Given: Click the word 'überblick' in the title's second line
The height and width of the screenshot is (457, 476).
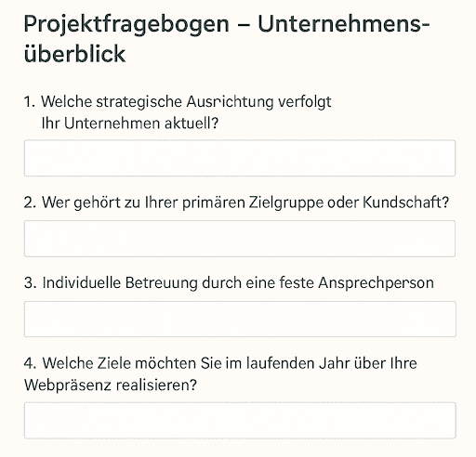Looking at the screenshot, I should coord(74,54).
